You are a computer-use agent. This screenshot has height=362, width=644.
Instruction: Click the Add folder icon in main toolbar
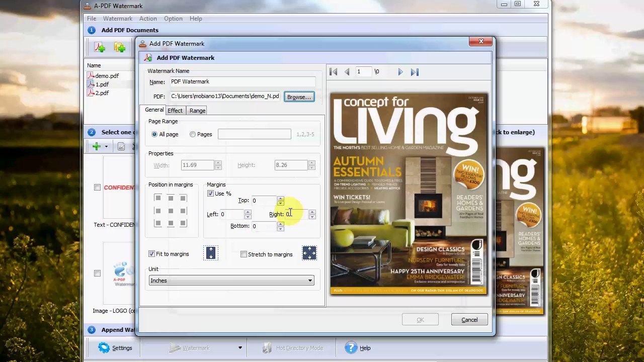tap(120, 47)
